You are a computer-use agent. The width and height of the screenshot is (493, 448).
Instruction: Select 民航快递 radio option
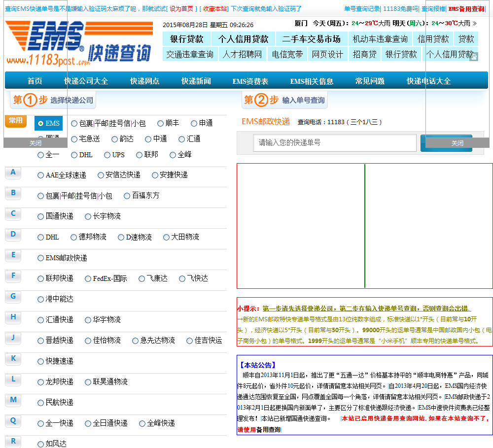[x=40, y=403]
